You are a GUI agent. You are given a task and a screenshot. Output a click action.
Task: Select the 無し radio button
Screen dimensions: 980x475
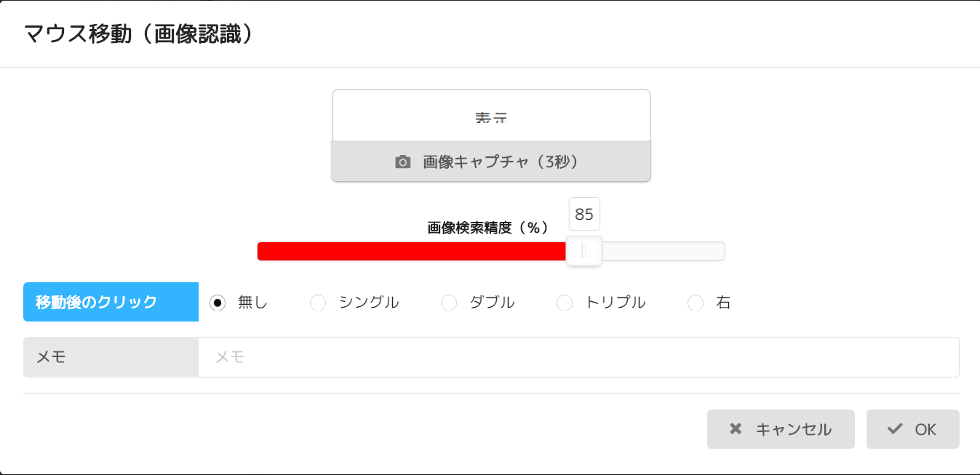coord(218,303)
